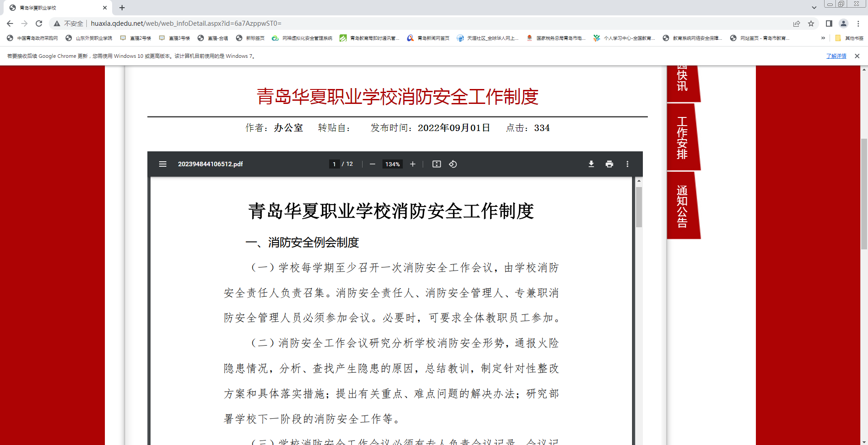
Task: Click the 了解详情 link
Action: (836, 56)
